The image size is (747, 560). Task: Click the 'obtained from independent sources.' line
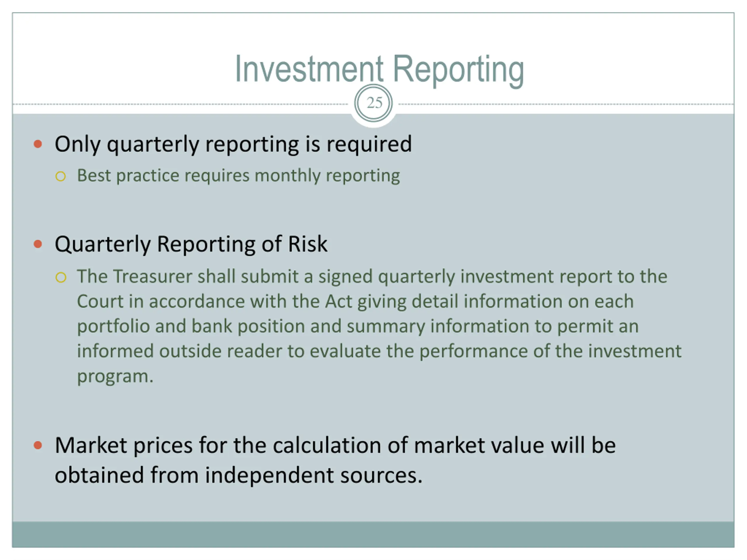coord(238,475)
